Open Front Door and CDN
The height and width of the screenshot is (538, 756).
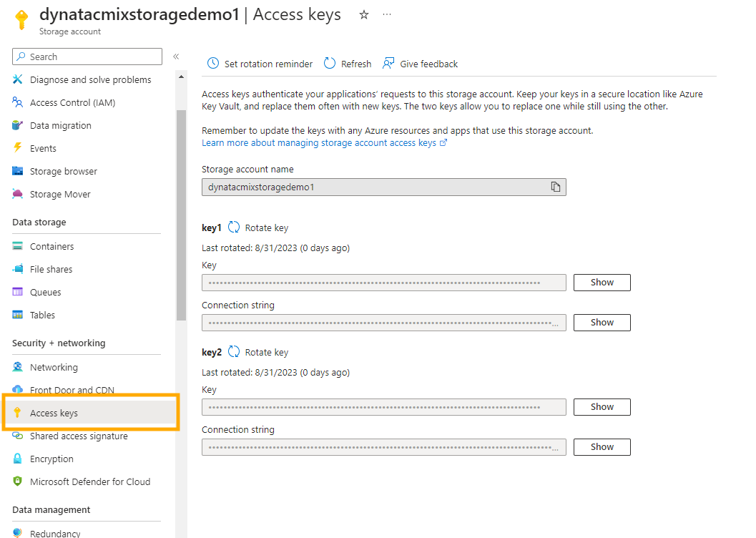(72, 390)
